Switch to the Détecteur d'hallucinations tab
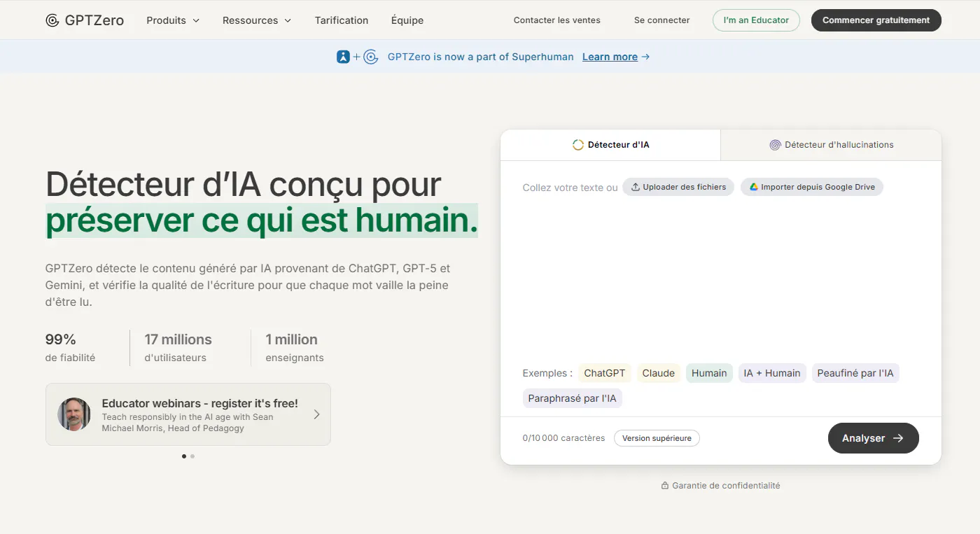Image resolution: width=980 pixels, height=534 pixels. coord(831,145)
